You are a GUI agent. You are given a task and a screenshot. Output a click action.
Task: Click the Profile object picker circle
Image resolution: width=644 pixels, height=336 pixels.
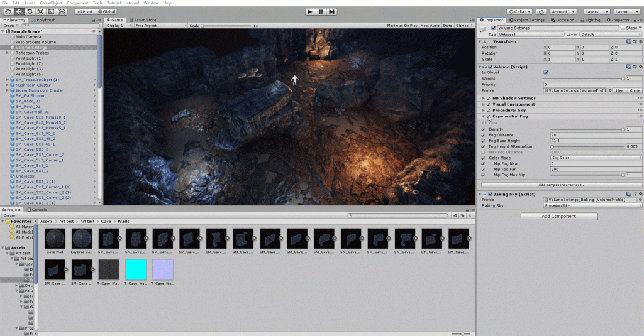click(610, 90)
